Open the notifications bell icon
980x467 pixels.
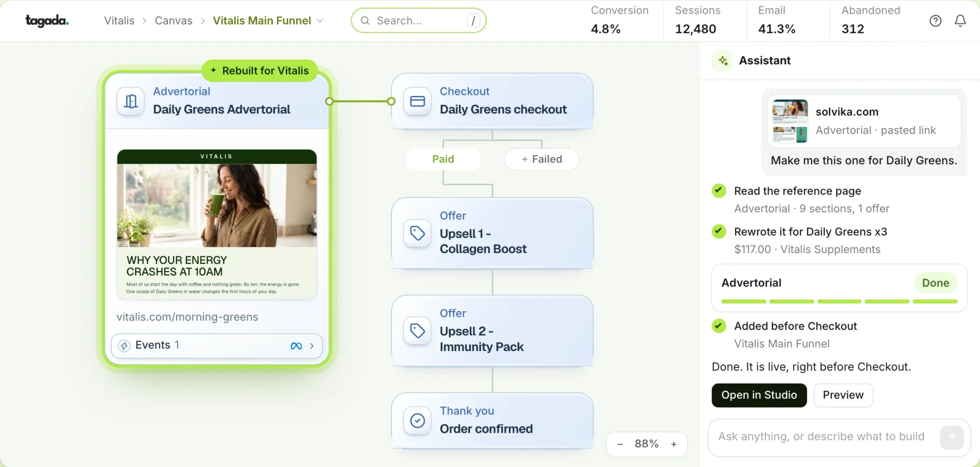pyautogui.click(x=960, y=20)
